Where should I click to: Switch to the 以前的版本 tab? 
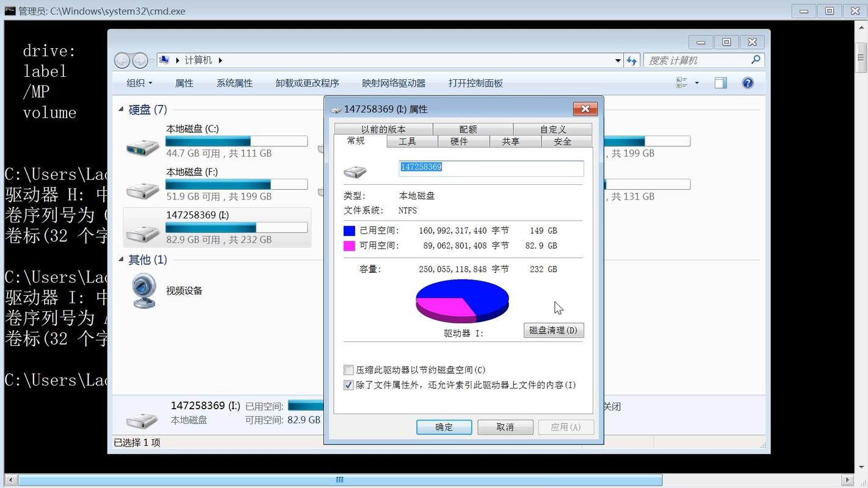pyautogui.click(x=383, y=129)
